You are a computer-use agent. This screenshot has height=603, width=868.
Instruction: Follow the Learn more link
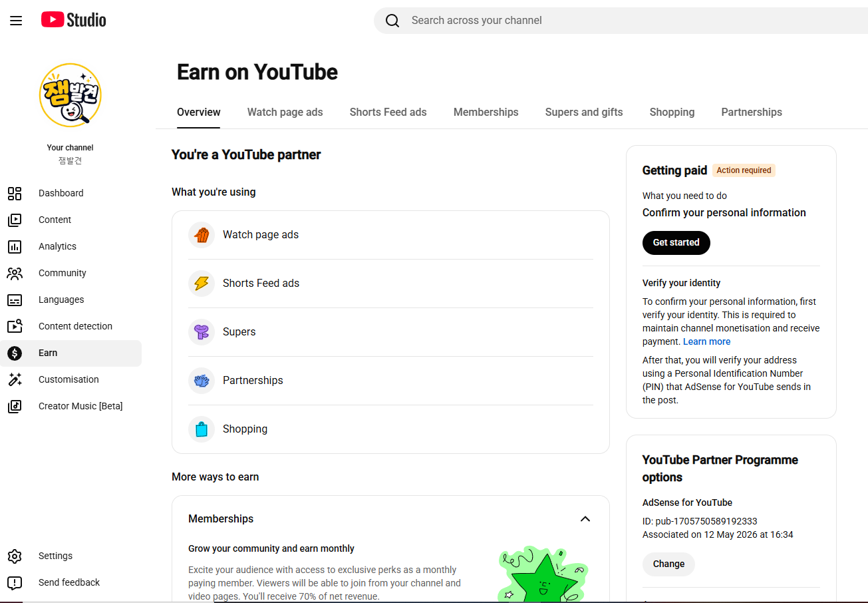(707, 341)
